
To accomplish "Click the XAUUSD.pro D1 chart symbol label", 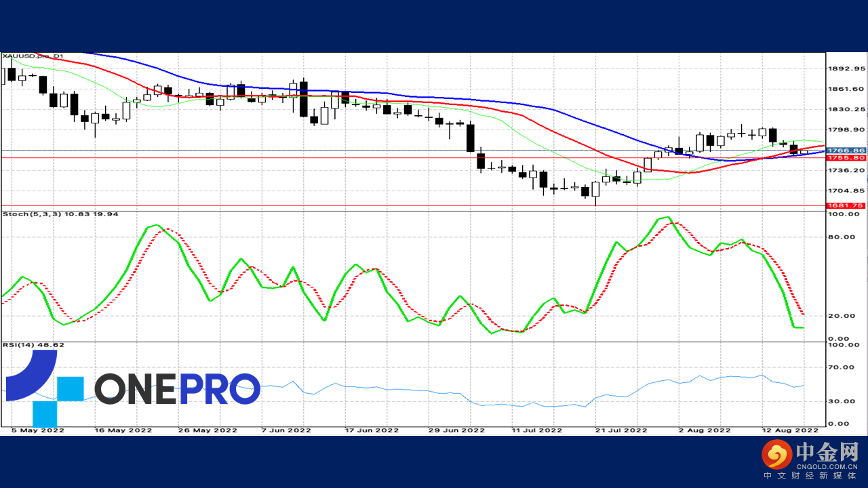I will (x=33, y=57).
